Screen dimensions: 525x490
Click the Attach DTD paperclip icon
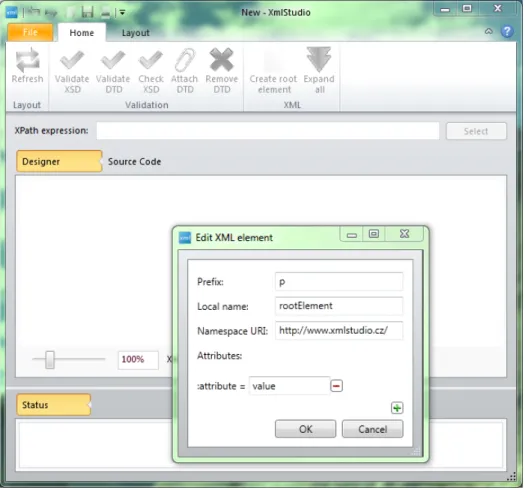185,60
